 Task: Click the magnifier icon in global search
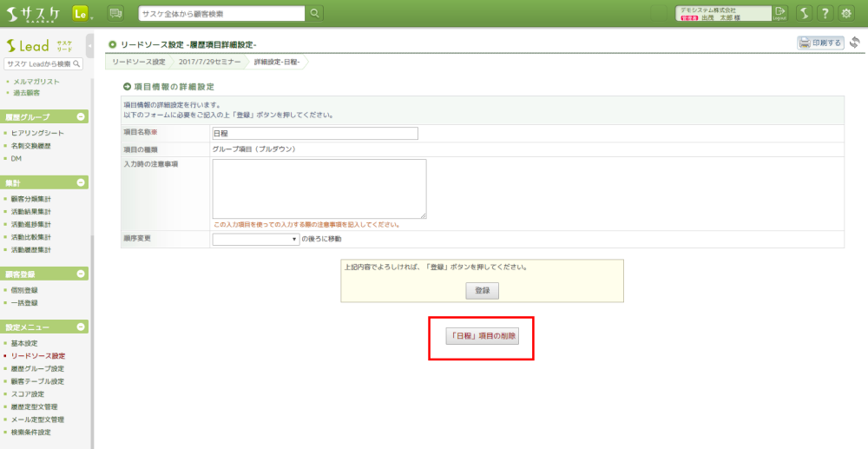click(x=314, y=13)
